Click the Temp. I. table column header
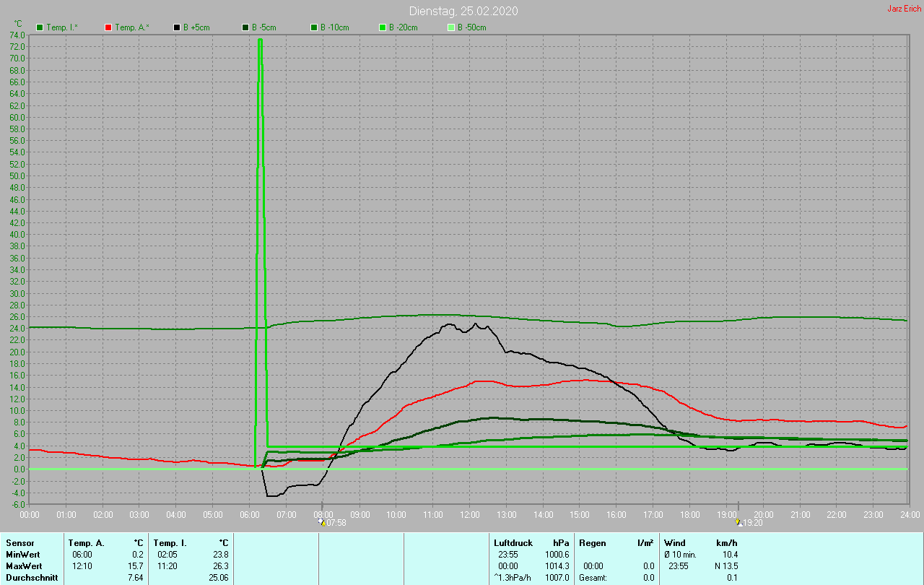Image resolution: width=924 pixels, height=585 pixels. 170,542
